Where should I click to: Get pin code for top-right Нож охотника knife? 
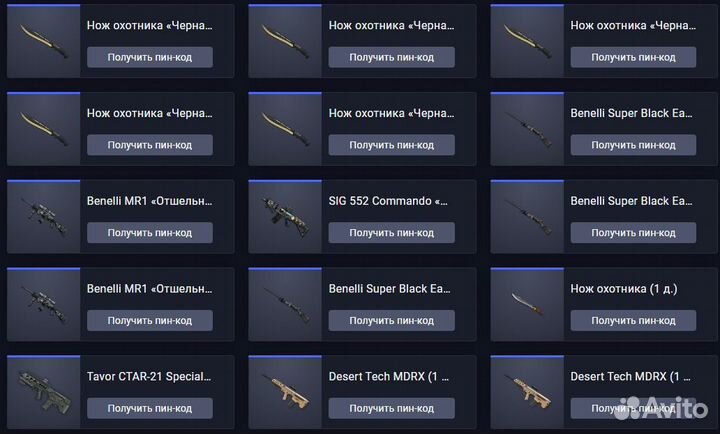(633, 57)
